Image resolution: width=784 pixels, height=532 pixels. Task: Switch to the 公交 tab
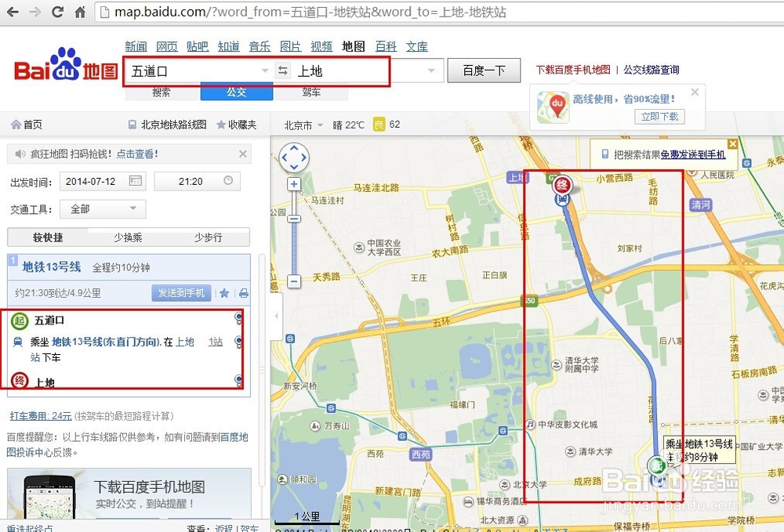coord(237,92)
